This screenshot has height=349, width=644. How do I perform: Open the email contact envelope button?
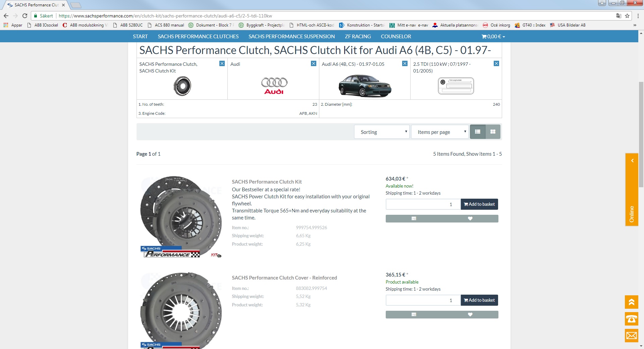click(632, 336)
